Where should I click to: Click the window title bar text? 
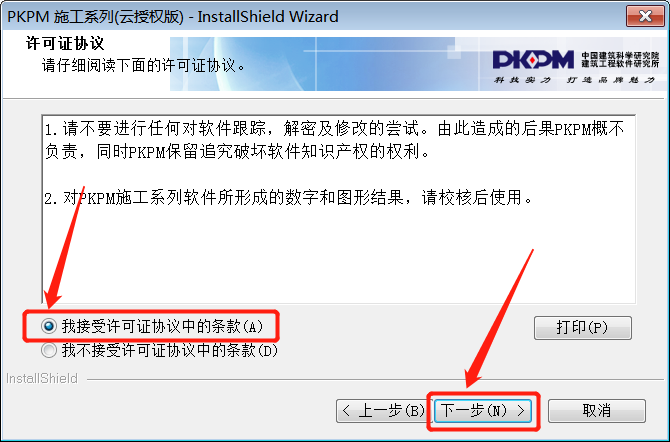pyautogui.click(x=173, y=17)
